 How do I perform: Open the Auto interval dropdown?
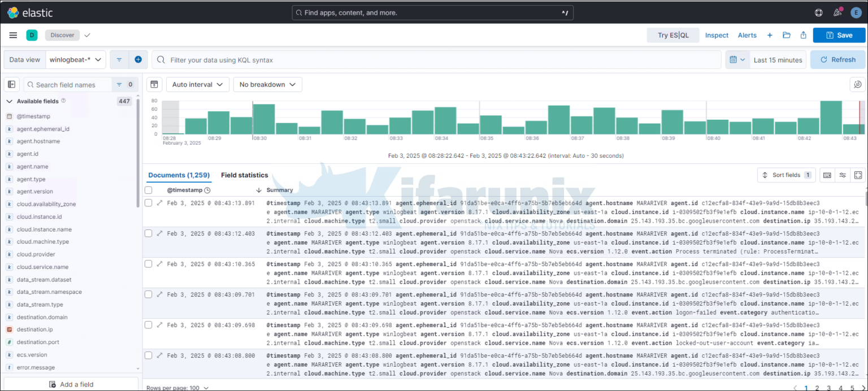coord(197,84)
